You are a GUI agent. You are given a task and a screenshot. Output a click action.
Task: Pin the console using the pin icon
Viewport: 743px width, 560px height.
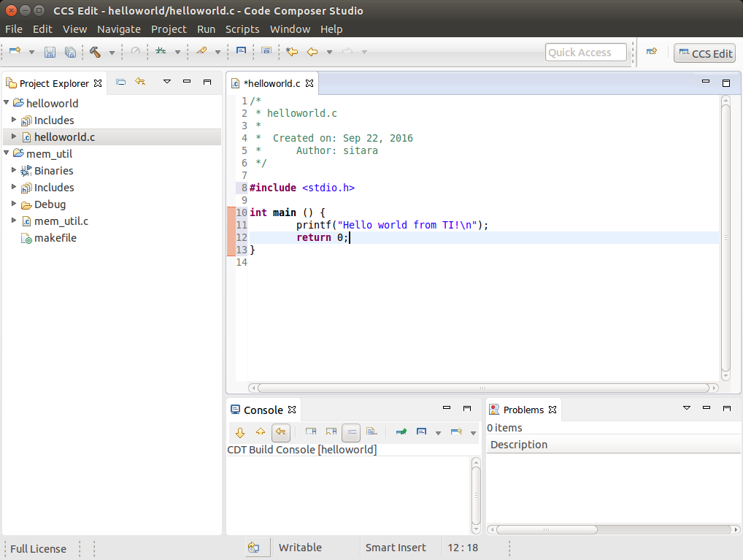pyautogui.click(x=401, y=432)
